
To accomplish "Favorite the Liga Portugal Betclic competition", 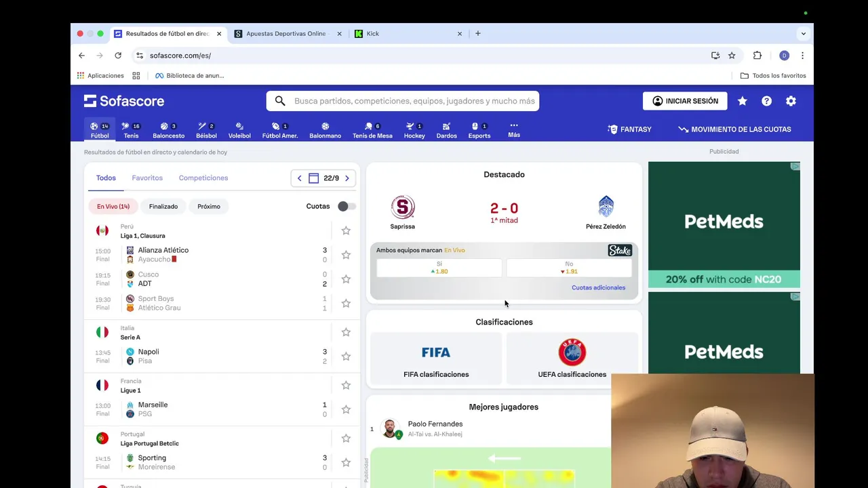I will click(346, 439).
